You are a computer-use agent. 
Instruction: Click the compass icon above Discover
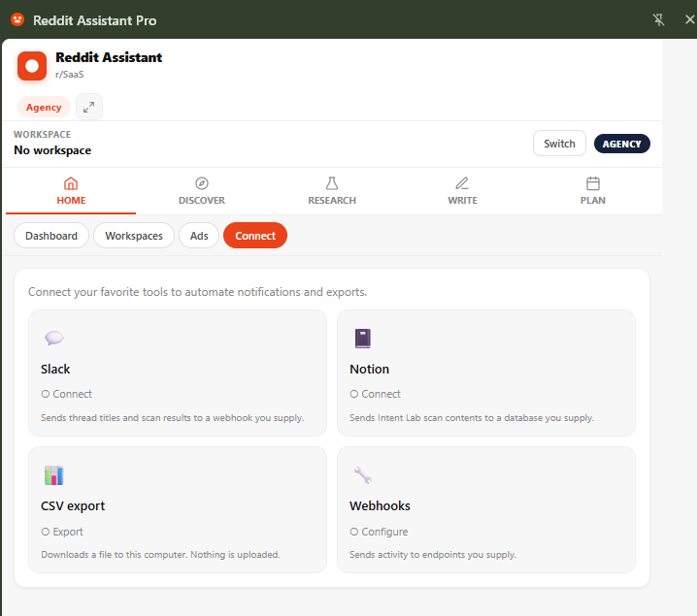[x=202, y=183]
